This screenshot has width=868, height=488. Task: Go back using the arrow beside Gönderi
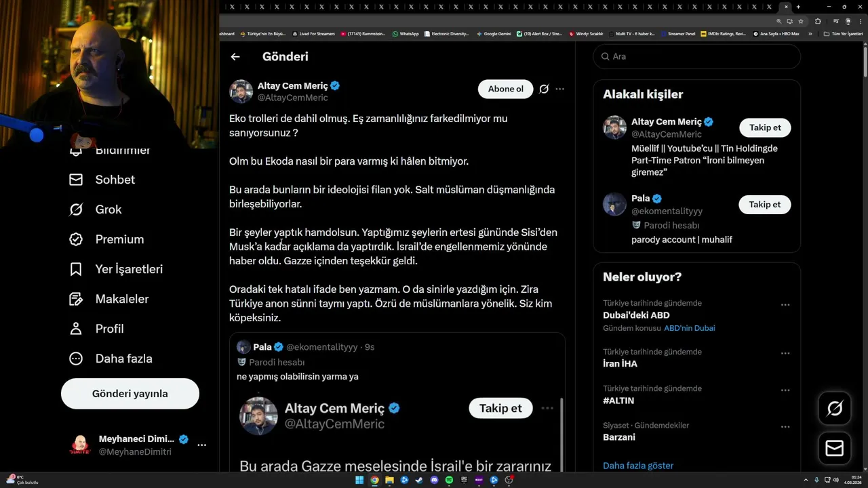(235, 57)
